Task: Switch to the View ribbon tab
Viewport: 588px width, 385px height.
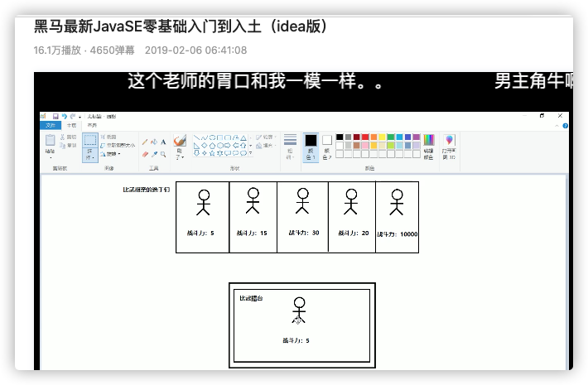Action: 92,125
